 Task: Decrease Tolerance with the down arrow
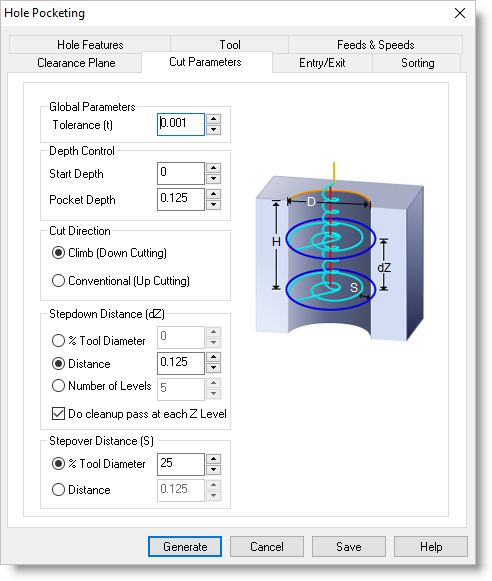213,130
